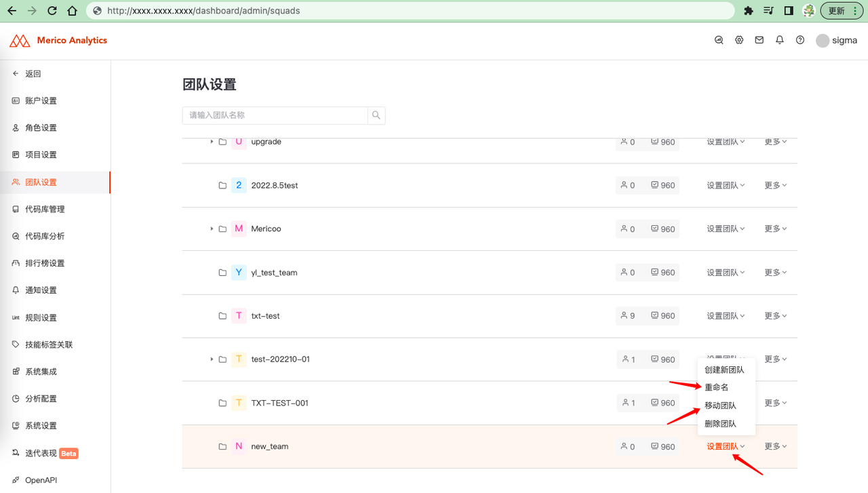Image resolution: width=868 pixels, height=493 pixels.
Task: Click member count for test-202210-01
Action: click(x=628, y=359)
